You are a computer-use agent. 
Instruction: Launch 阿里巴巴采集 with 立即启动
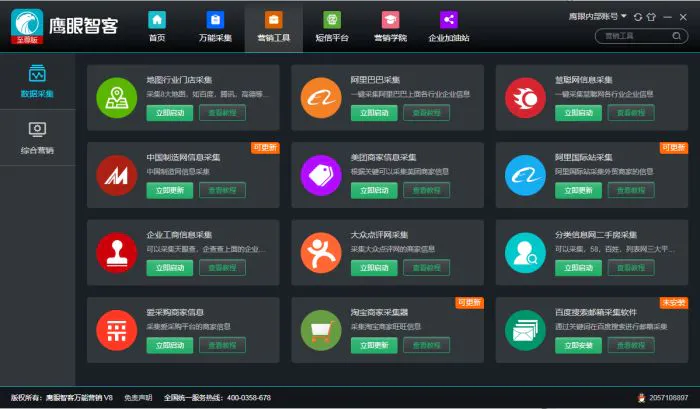(374, 113)
